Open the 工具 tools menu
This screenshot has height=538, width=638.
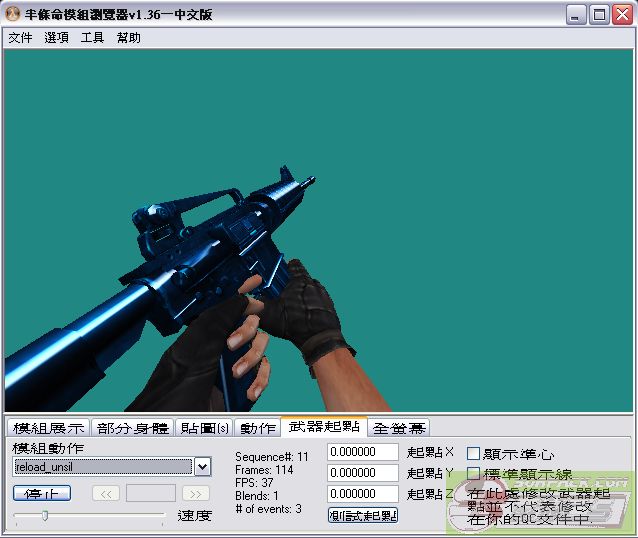[92, 38]
